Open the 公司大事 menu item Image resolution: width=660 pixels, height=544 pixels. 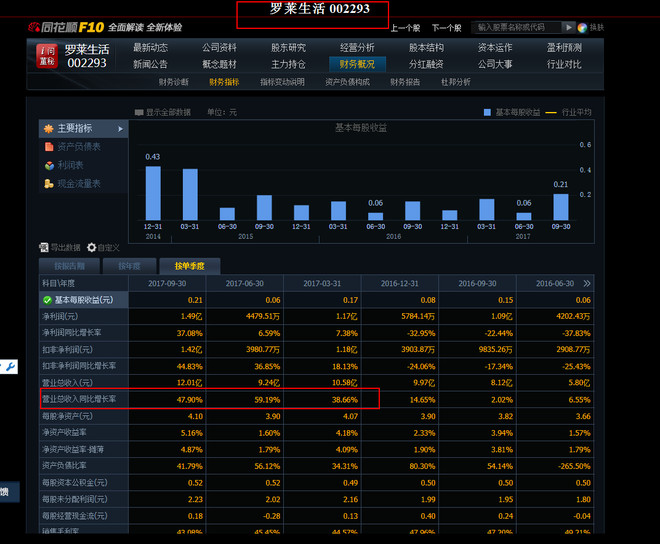tap(495, 64)
